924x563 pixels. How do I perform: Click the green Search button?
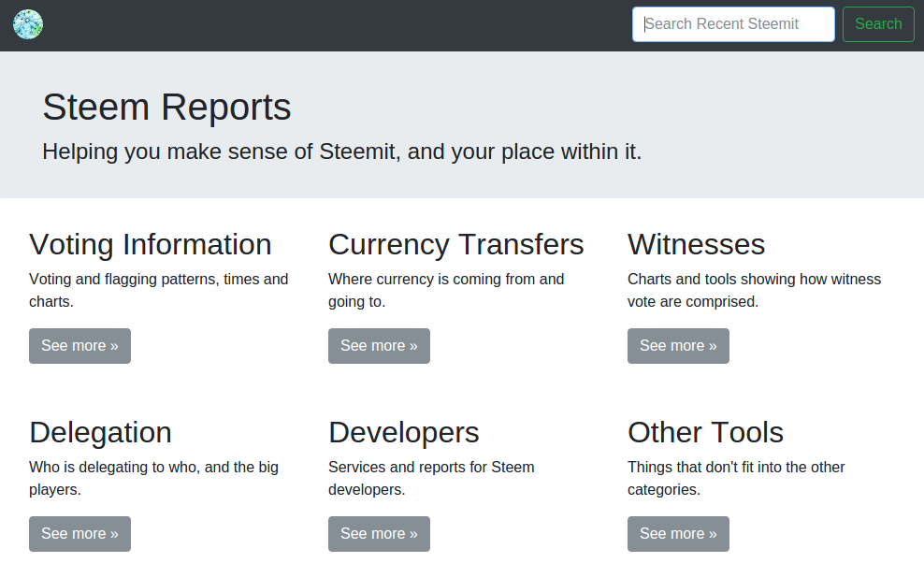[878, 24]
